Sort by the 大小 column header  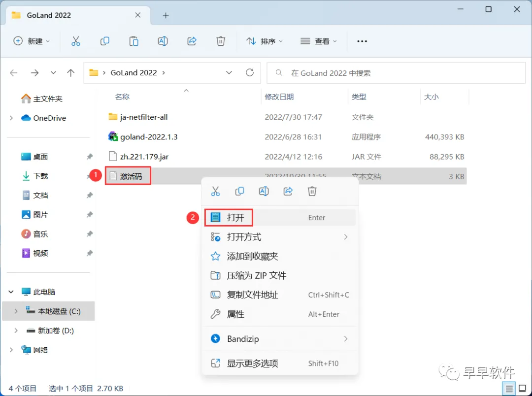431,97
